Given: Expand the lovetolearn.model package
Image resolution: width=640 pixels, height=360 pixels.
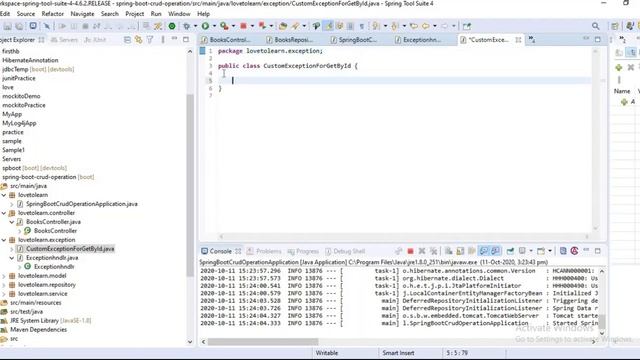Looking at the screenshot, I should [x=4, y=276].
